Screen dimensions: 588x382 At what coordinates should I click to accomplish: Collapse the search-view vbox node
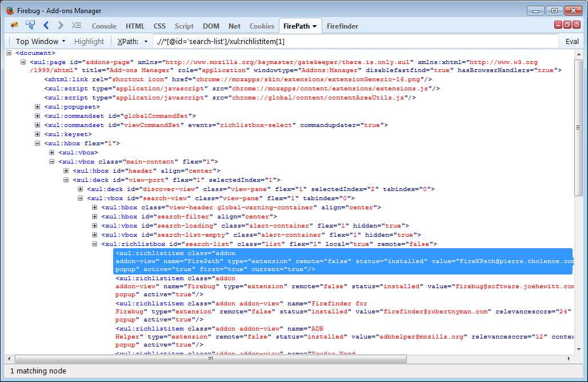coord(80,198)
